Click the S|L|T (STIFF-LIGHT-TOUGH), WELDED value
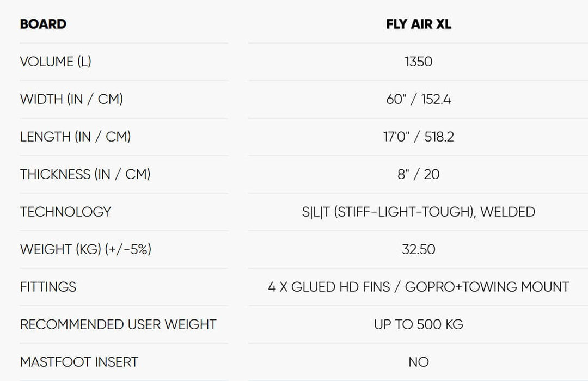The width and height of the screenshot is (588, 381). coord(418,212)
